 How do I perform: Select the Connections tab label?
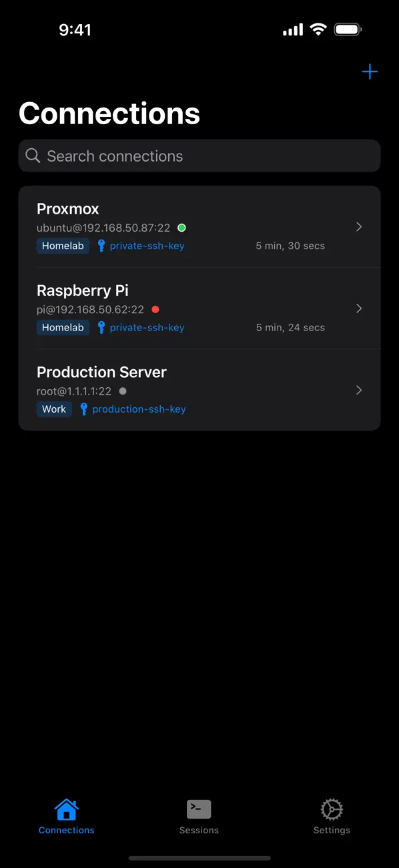(x=66, y=830)
